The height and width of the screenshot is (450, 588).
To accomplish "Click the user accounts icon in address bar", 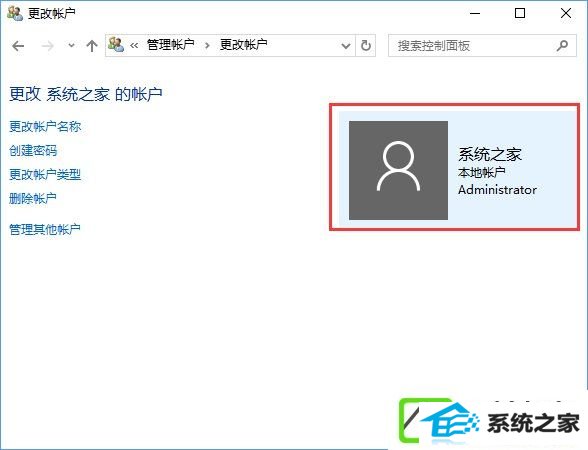I will pos(116,45).
